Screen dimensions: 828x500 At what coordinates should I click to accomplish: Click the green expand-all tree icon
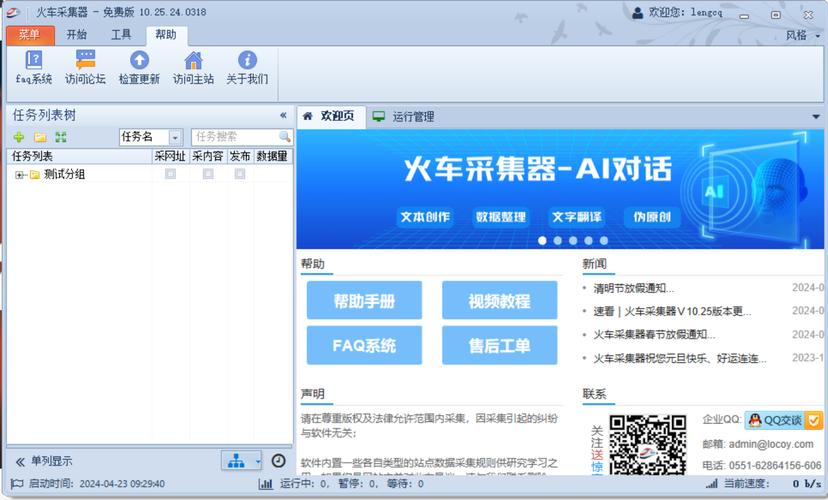point(61,137)
